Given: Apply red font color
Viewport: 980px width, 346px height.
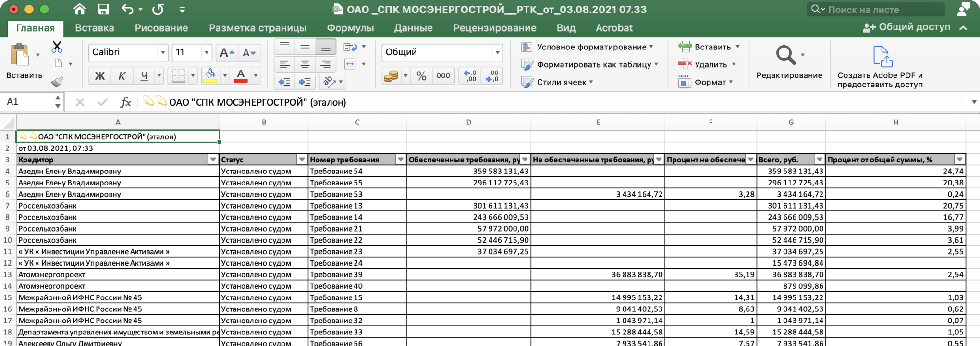Looking at the screenshot, I should (241, 75).
